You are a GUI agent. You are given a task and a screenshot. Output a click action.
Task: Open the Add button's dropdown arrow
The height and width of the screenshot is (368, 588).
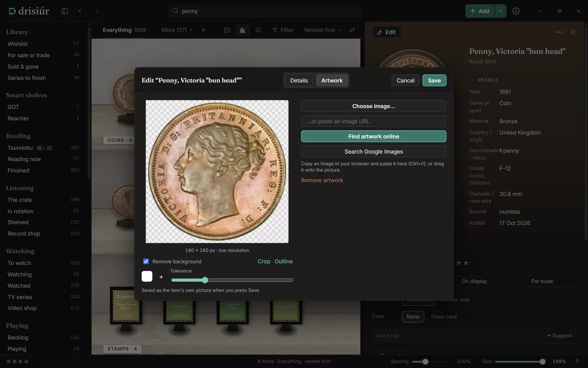tap(500, 11)
